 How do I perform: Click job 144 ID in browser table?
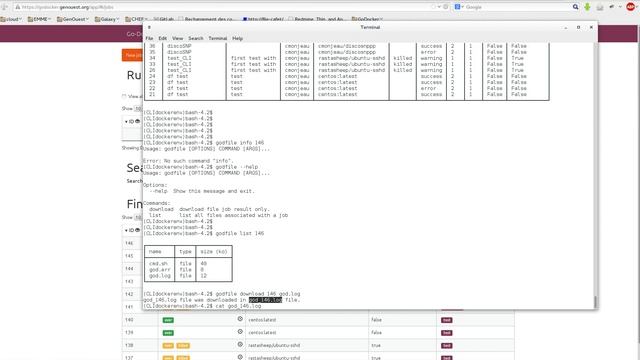[x=129, y=269]
